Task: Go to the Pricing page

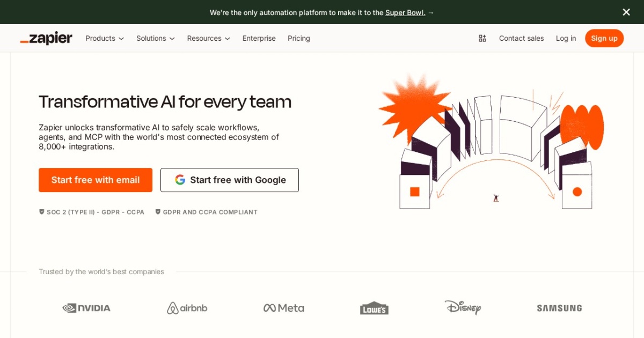Action: tap(298, 38)
